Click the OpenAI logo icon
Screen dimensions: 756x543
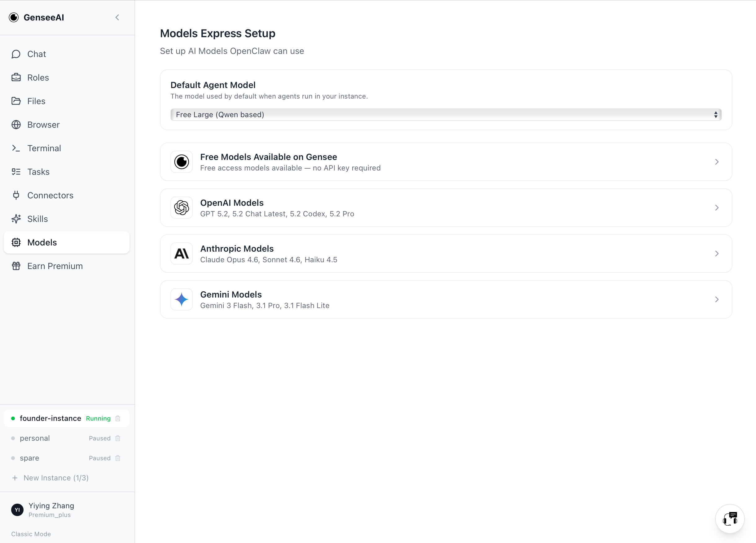pyautogui.click(x=182, y=208)
